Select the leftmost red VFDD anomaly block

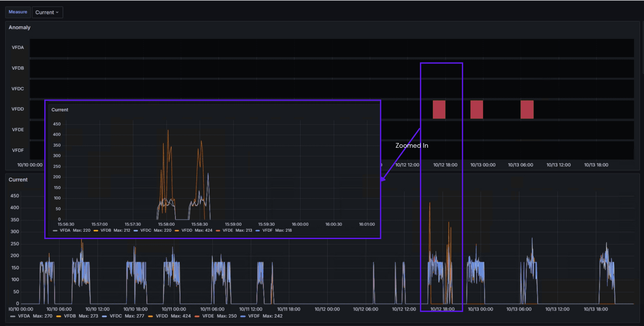pos(439,109)
